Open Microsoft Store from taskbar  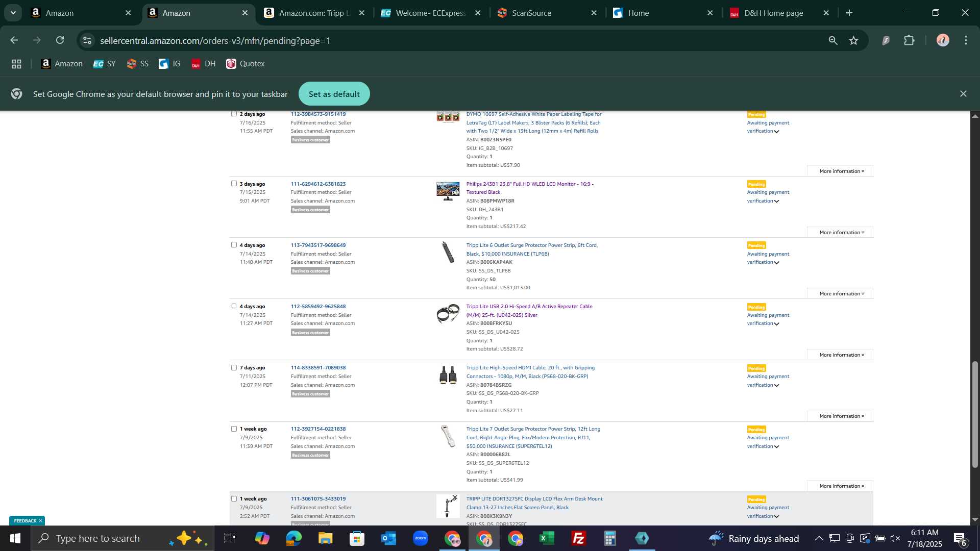pos(357,538)
